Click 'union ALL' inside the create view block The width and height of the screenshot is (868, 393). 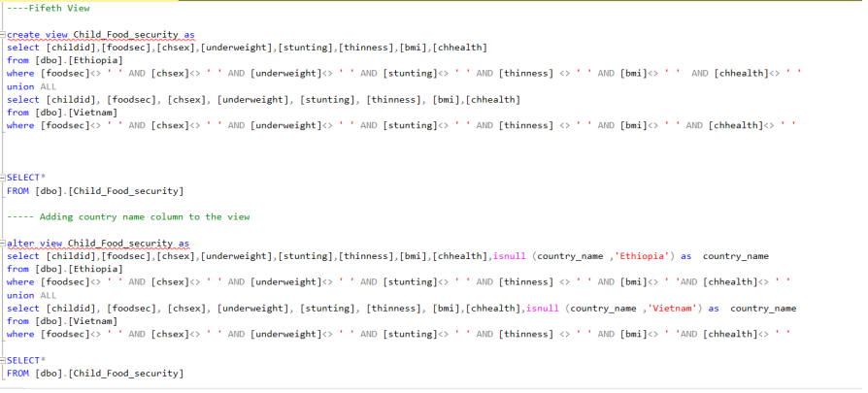[x=31, y=87]
